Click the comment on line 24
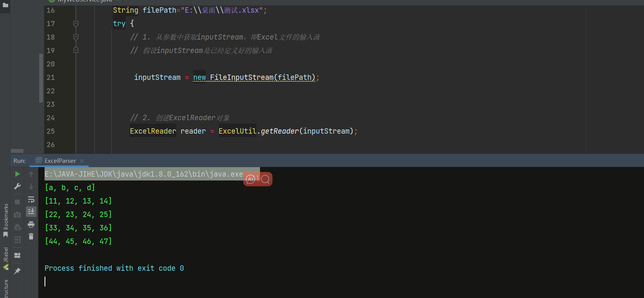 point(180,118)
